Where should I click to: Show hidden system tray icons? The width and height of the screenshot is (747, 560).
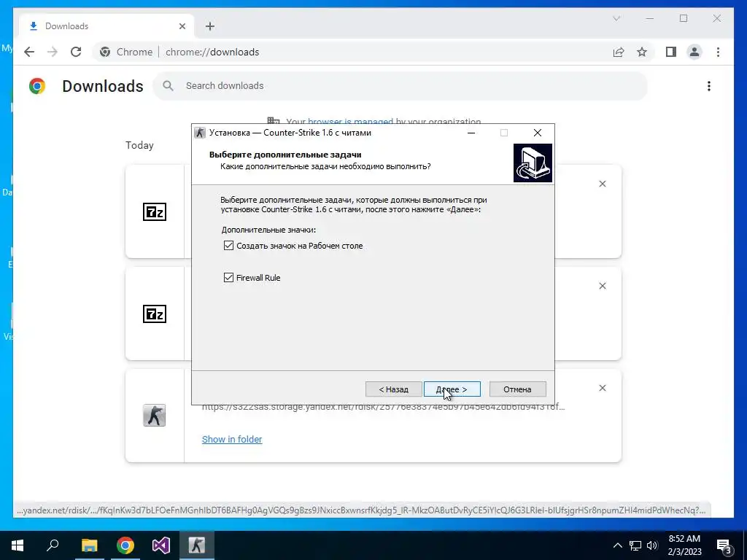click(x=617, y=545)
